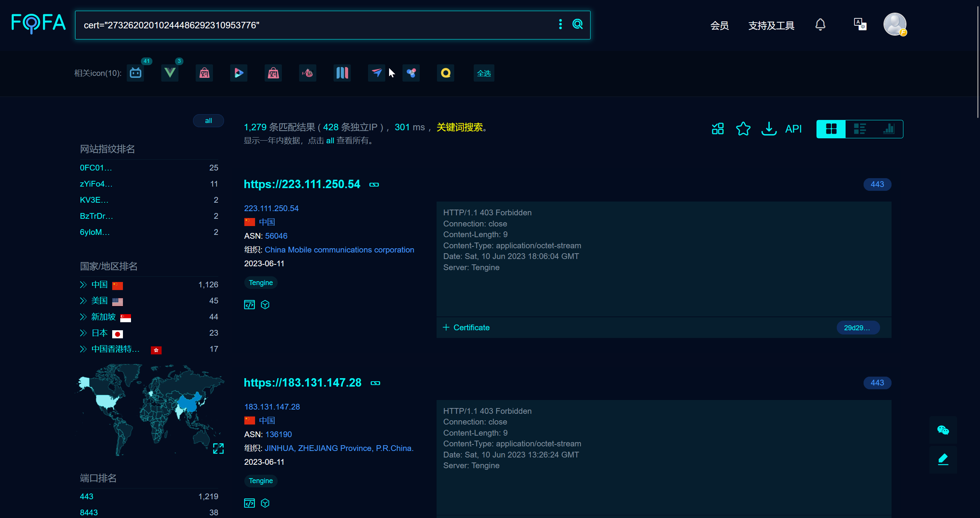Click the language translate icon

pos(860,24)
